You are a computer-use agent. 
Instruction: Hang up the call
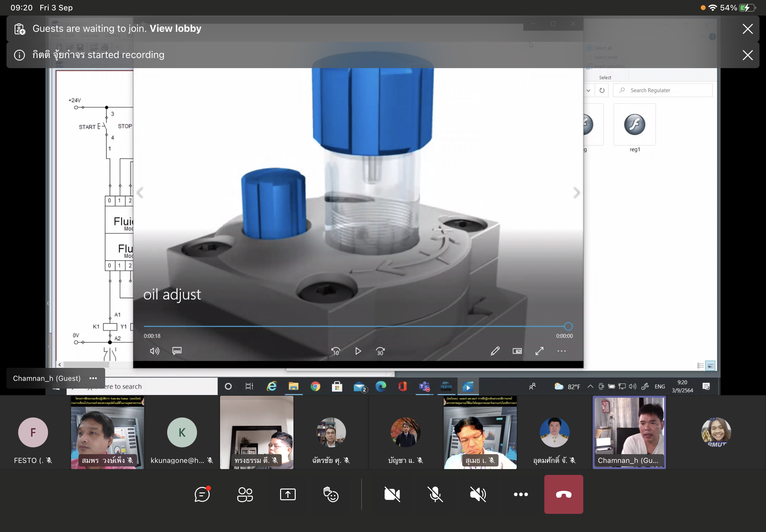tap(563, 494)
